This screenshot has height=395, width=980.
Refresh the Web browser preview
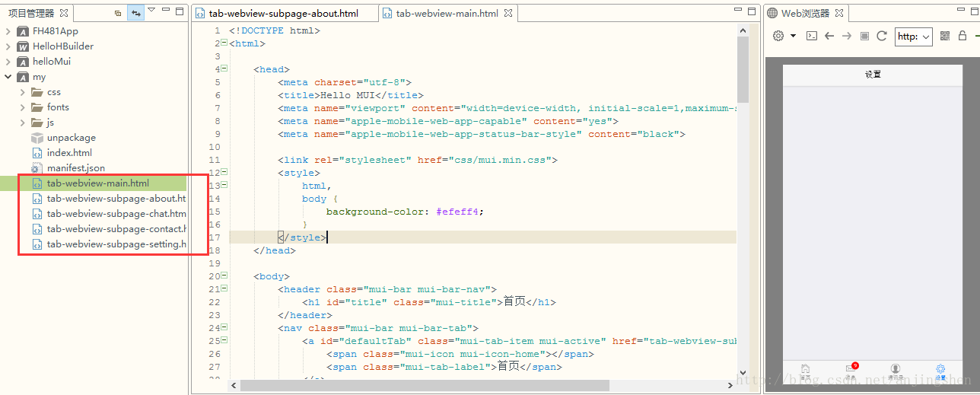pos(882,36)
